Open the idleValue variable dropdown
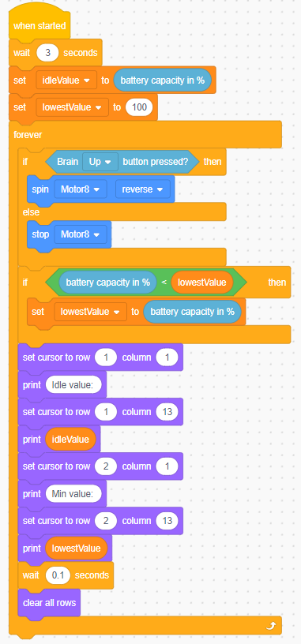 tap(66, 80)
